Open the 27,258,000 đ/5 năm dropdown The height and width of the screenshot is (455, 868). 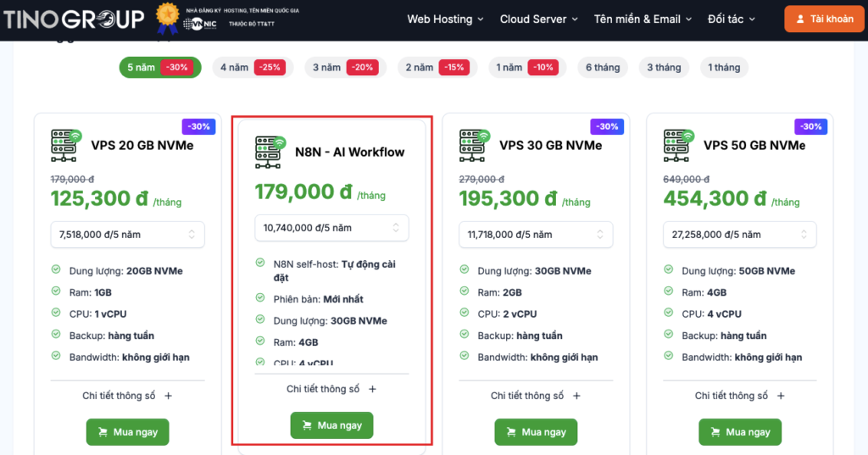[x=739, y=235]
